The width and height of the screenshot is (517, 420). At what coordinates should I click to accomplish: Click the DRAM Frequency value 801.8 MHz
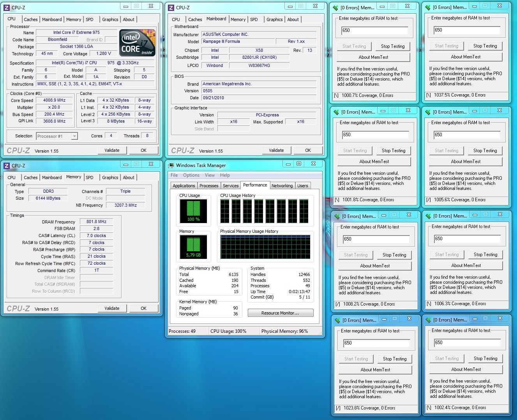click(96, 221)
